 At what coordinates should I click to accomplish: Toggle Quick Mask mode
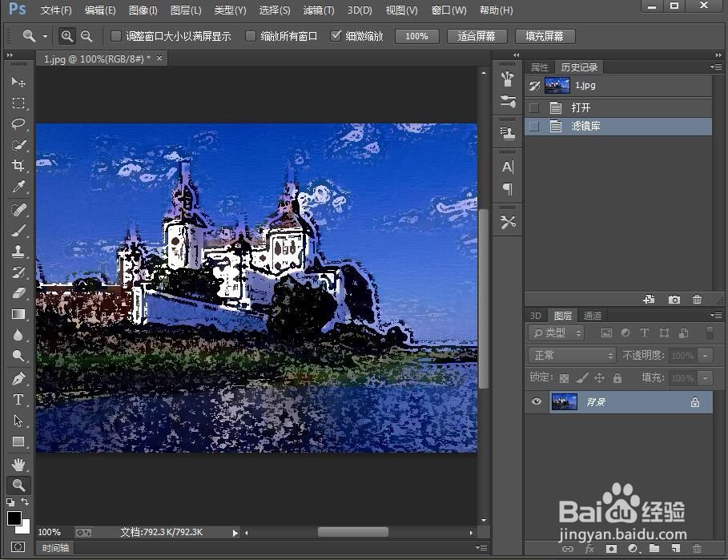click(x=18, y=546)
